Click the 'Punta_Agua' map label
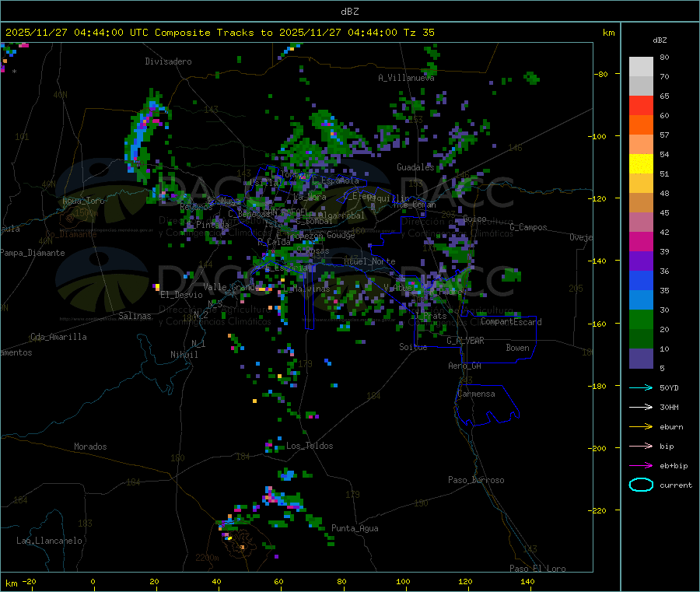700x592 pixels. point(355,528)
